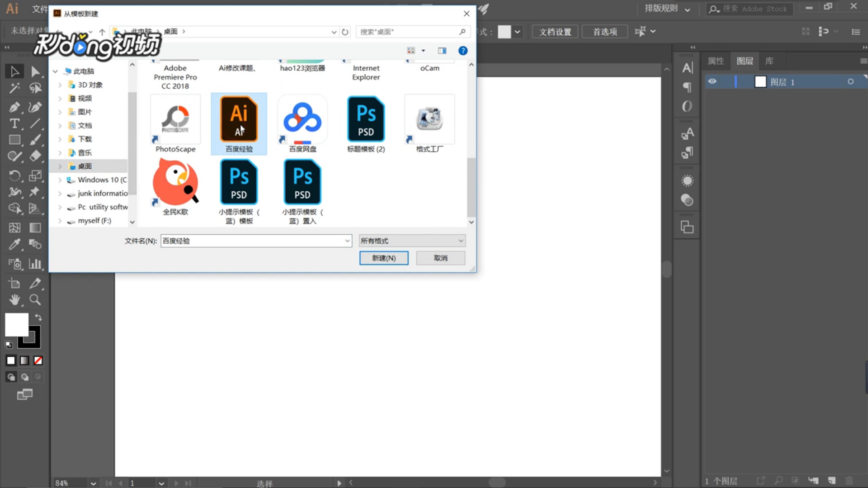The width and height of the screenshot is (868, 488).
Task: Select the Type tool
Action: pos(14,123)
